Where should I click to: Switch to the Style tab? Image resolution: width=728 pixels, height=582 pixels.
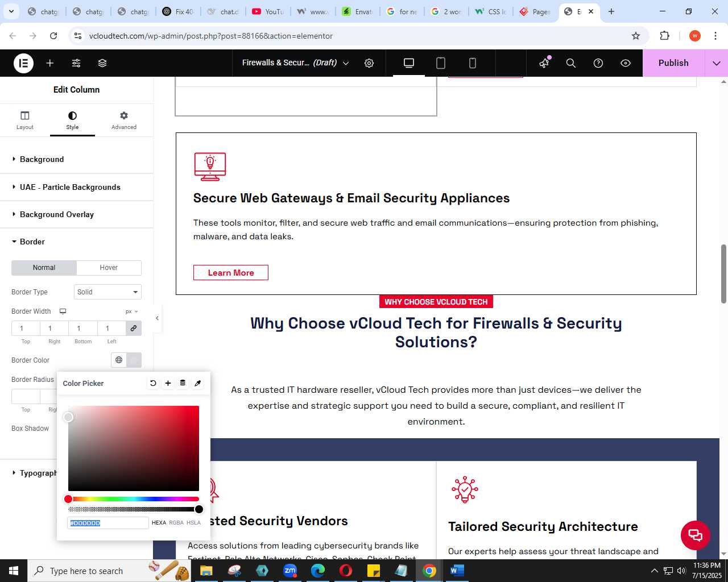[x=72, y=120]
